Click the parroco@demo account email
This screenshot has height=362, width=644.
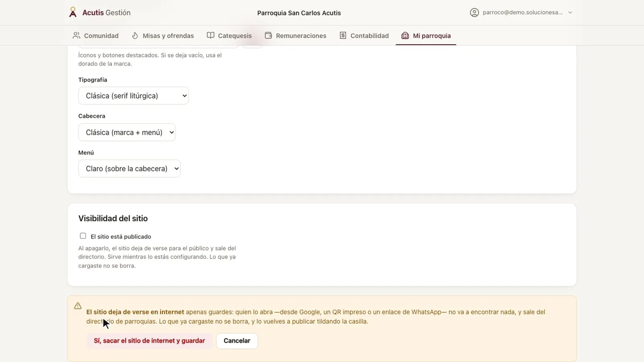tap(523, 12)
